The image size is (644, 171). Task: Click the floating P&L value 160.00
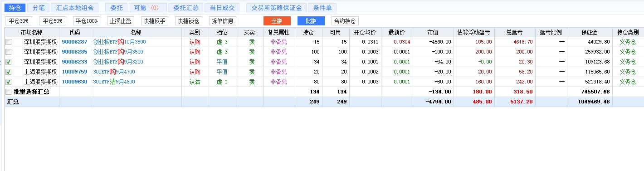[483, 82]
